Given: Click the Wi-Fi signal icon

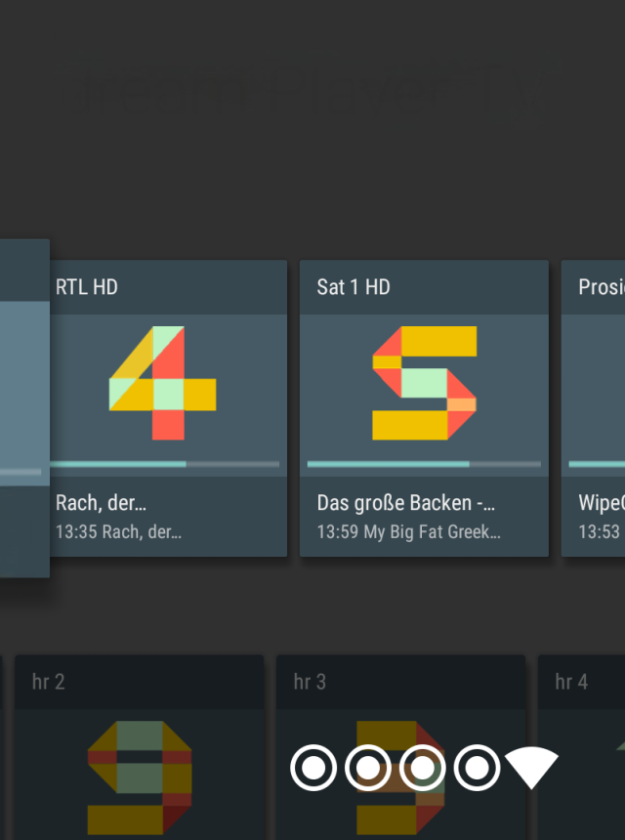Looking at the screenshot, I should tap(531, 768).
